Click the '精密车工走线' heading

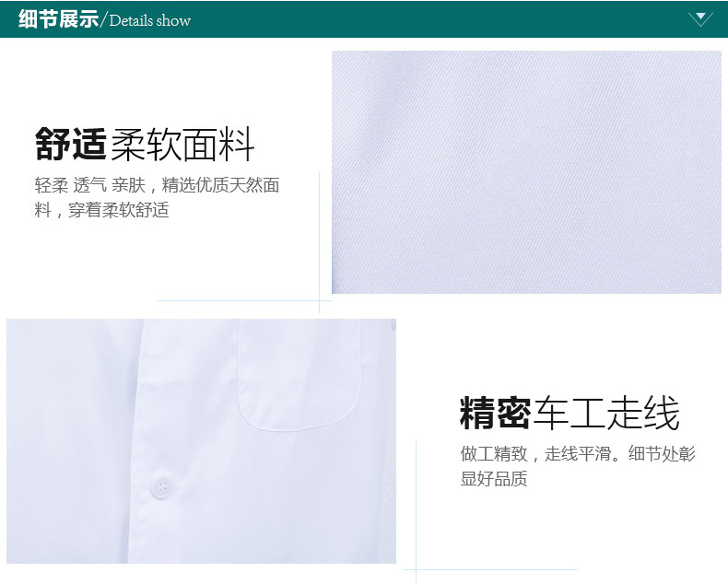pyautogui.click(x=569, y=413)
